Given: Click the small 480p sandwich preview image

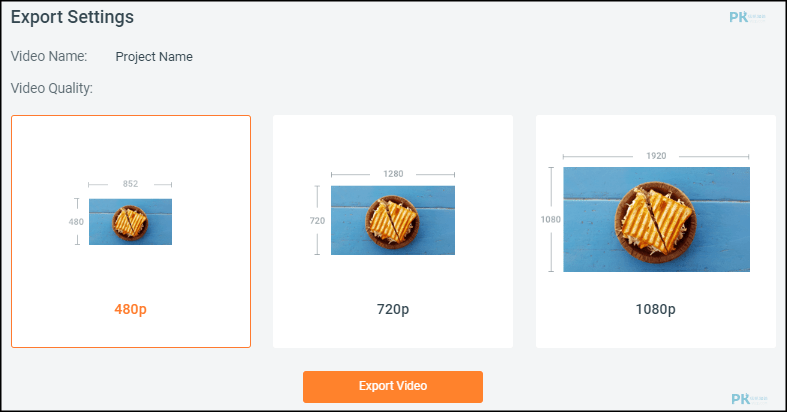Looking at the screenshot, I should (130, 222).
